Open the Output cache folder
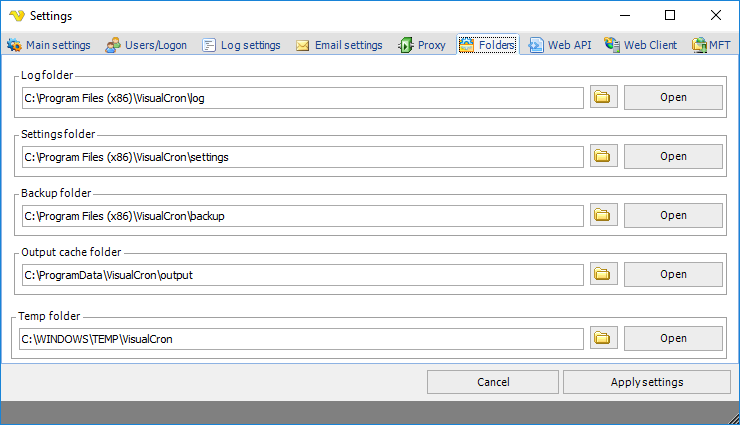This screenshot has width=740, height=425. coord(673,274)
